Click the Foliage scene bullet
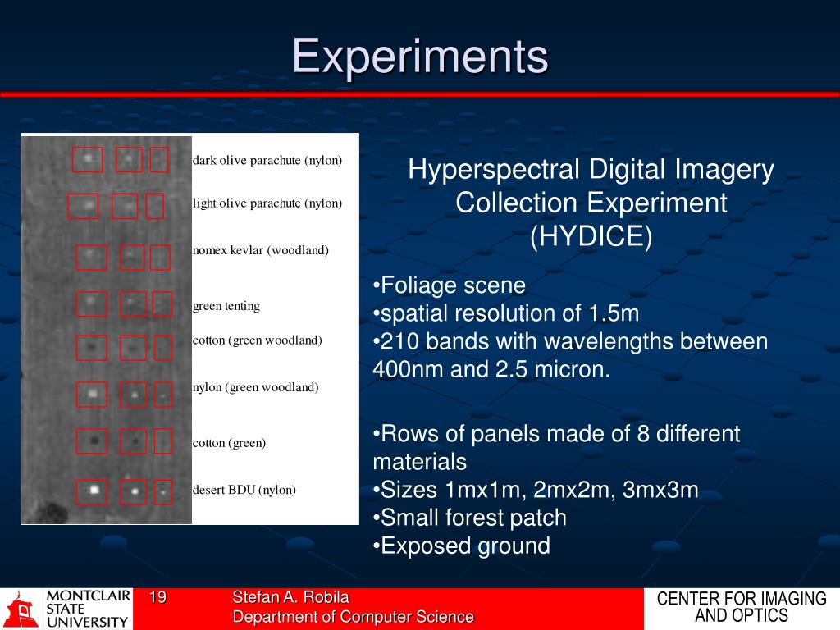840x630 pixels. (449, 285)
